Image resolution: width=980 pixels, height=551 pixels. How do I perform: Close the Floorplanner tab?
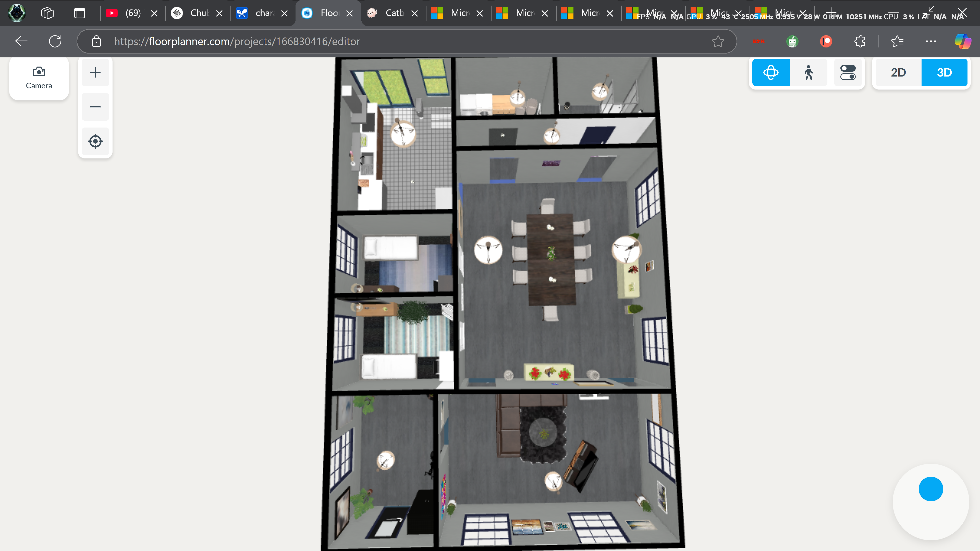click(349, 13)
